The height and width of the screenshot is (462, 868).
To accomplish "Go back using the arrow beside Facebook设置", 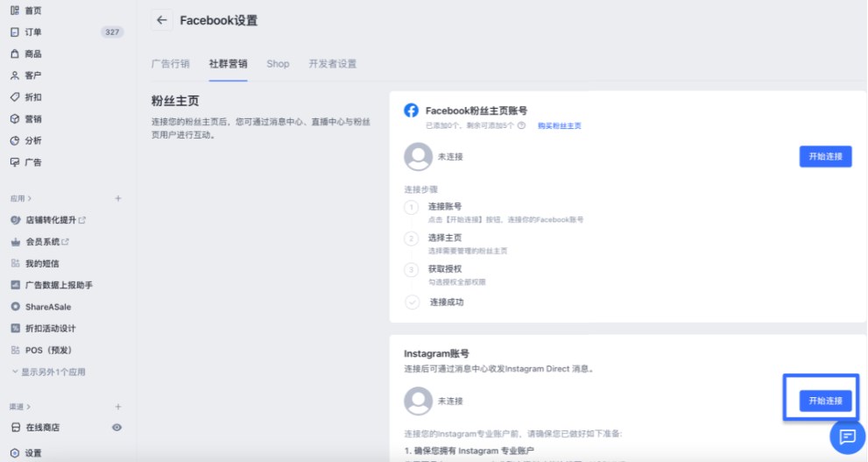I will click(x=162, y=20).
